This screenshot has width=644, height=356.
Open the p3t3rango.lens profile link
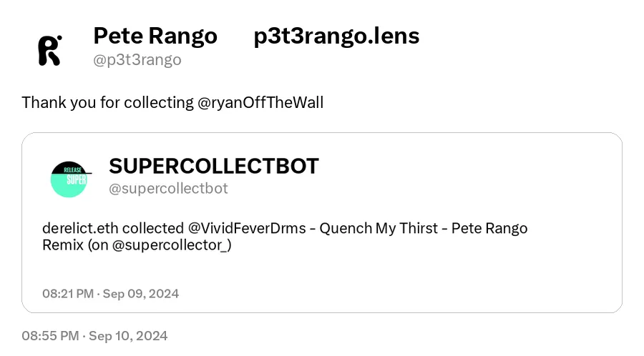(336, 36)
